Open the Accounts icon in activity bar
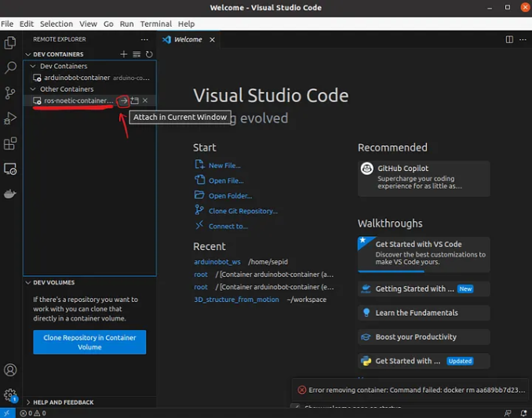 coord(10,370)
